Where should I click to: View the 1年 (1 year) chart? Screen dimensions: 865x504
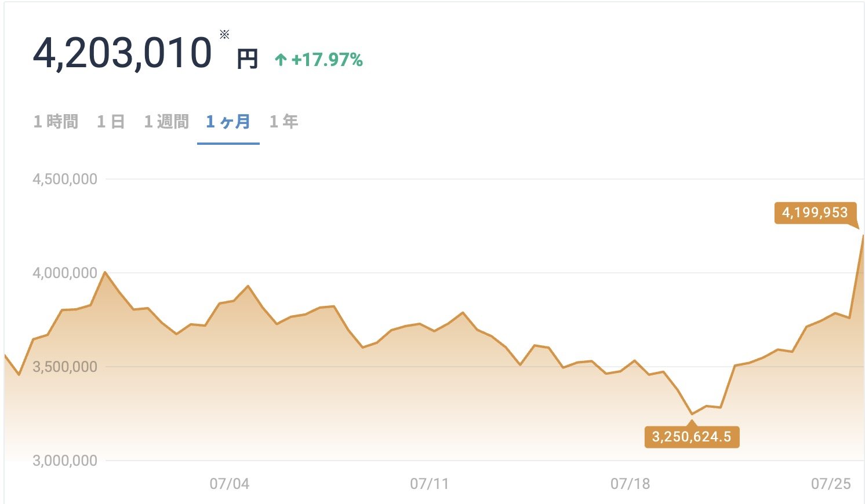coord(283,121)
